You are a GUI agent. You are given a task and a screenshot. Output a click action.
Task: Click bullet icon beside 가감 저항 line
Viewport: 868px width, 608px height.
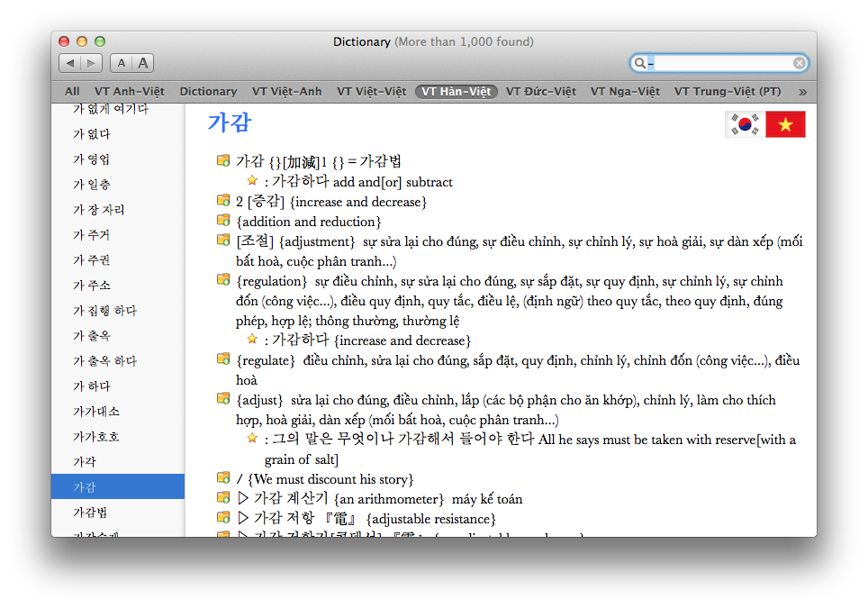pos(223,517)
